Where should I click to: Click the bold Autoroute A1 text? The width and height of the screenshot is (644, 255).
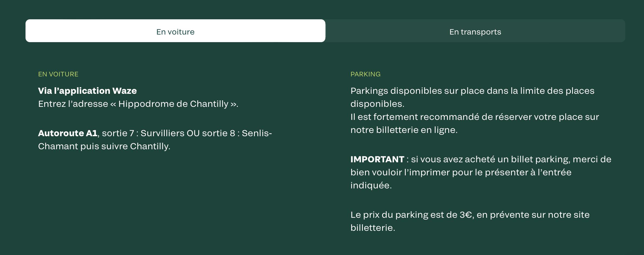click(x=68, y=133)
